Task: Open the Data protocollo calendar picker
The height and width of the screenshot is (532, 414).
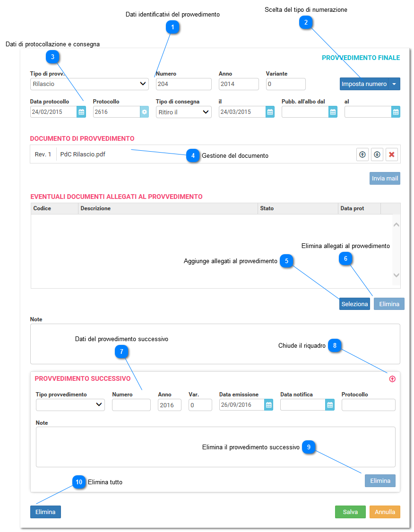Action: (81, 112)
